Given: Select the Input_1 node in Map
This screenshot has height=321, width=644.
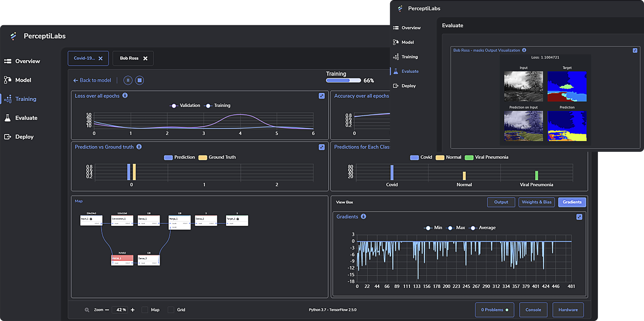Looking at the screenshot, I should [91, 220].
